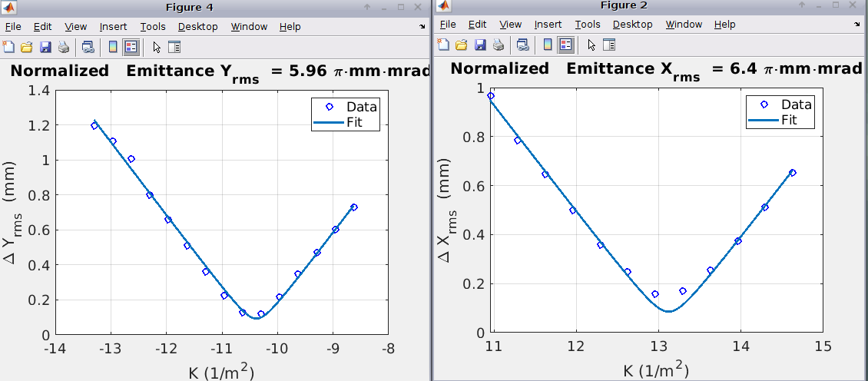Click Save icon in Figure 2 toolbar

pos(480,45)
